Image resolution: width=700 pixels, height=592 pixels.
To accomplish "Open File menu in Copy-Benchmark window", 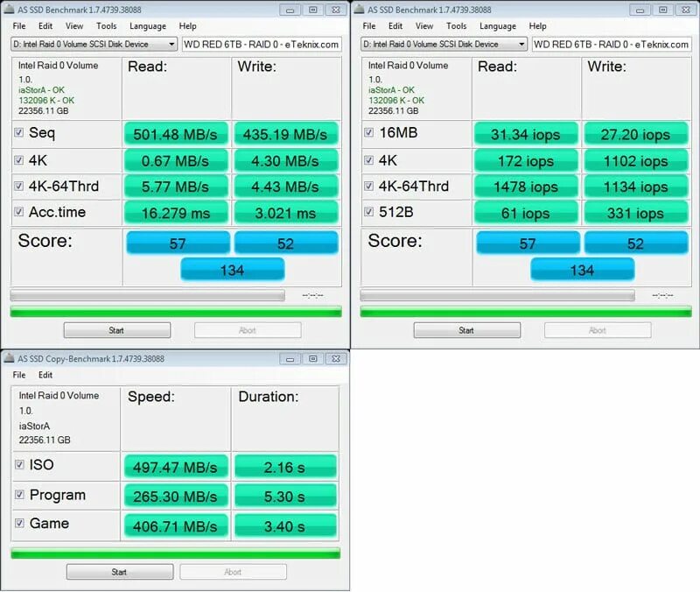I will coord(19,375).
